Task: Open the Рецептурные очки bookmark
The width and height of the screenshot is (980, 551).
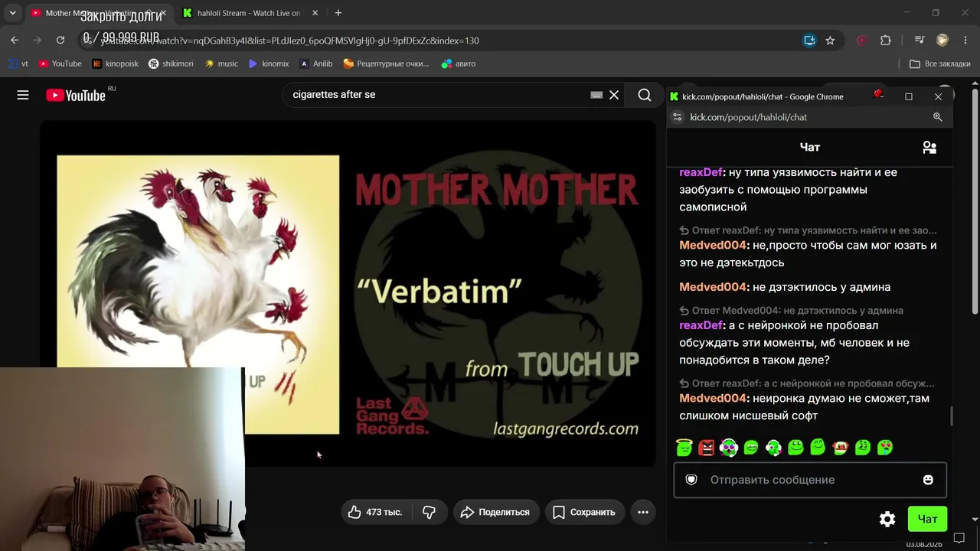Action: point(386,64)
